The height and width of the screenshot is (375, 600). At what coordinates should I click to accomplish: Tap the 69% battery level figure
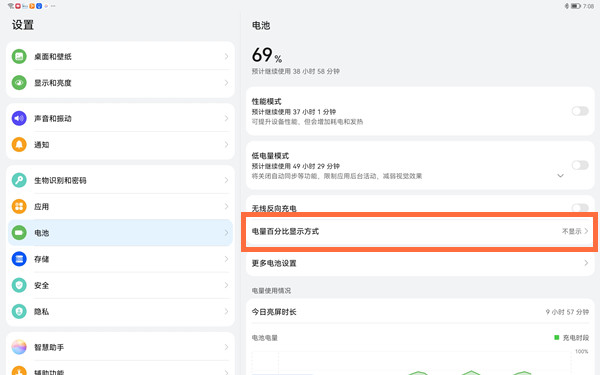click(x=267, y=55)
